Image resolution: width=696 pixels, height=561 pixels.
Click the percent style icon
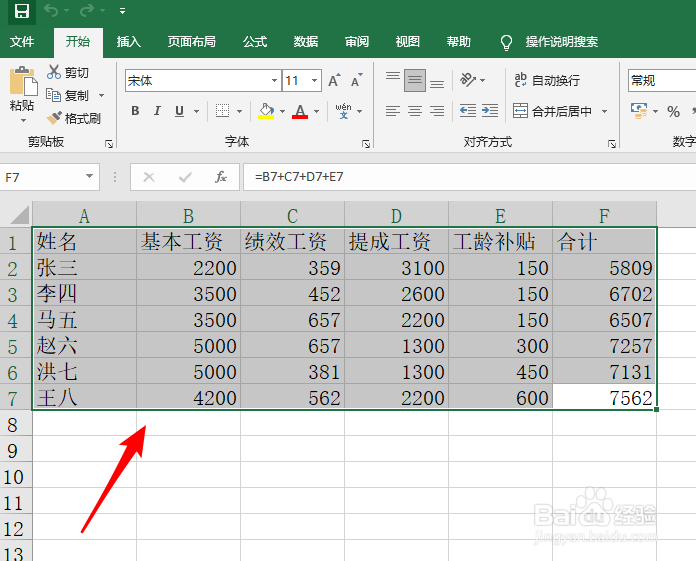[673, 111]
